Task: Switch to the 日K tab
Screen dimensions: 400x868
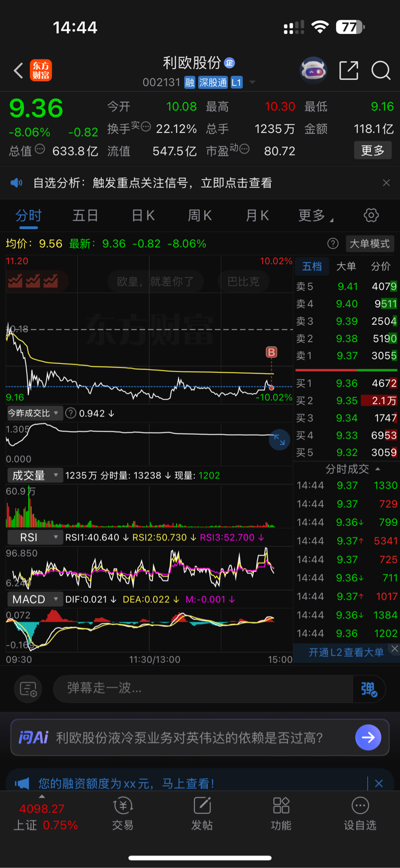Action: (x=143, y=215)
